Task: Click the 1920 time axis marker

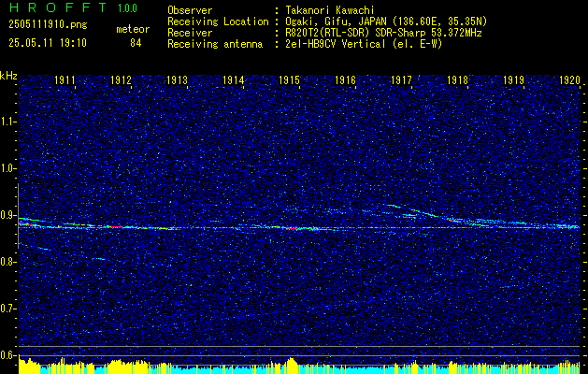Action: click(569, 79)
